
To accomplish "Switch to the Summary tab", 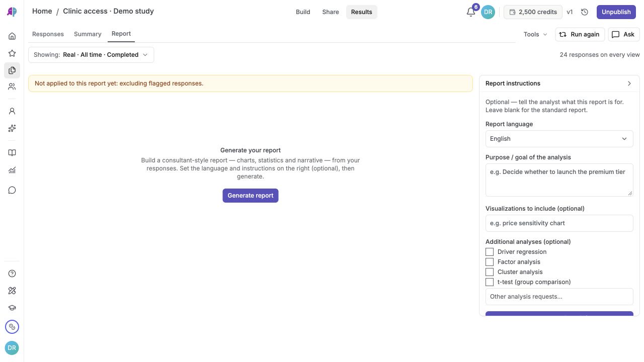I will click(x=88, y=34).
